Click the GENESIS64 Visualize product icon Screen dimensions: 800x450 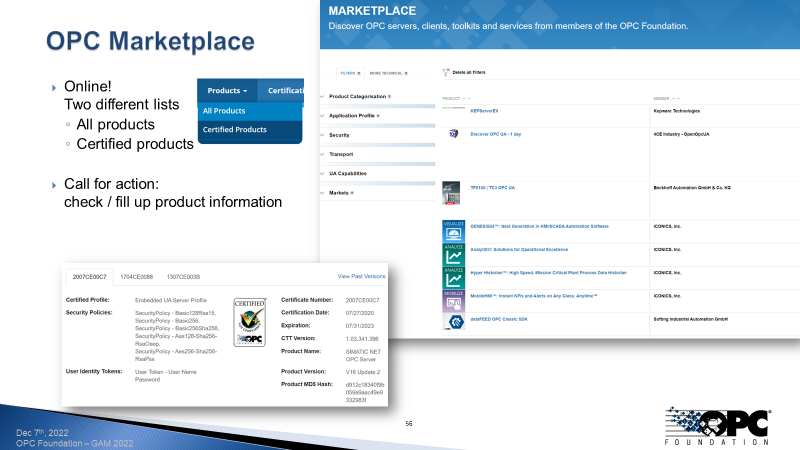454,231
